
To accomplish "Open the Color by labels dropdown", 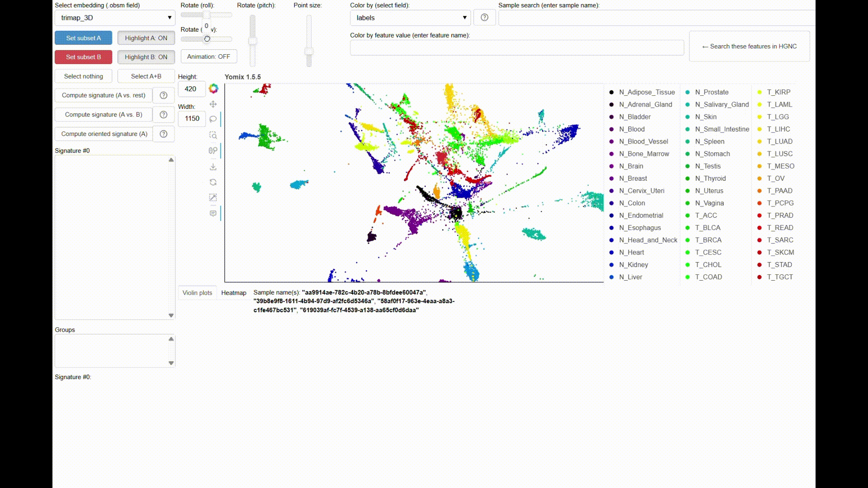I will [410, 18].
